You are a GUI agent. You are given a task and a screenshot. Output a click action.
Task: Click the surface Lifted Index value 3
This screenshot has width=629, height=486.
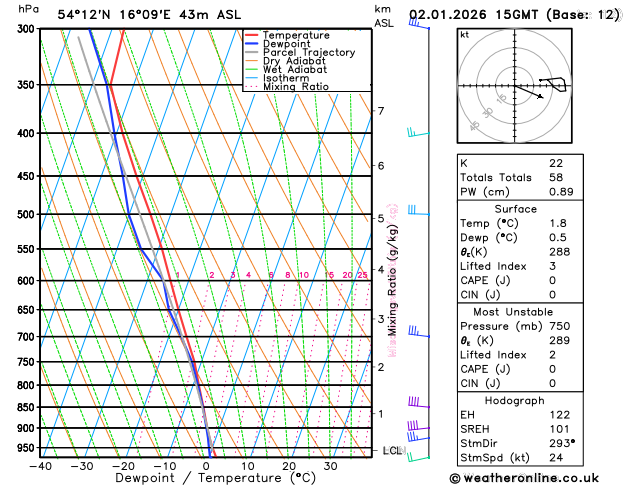point(552,266)
